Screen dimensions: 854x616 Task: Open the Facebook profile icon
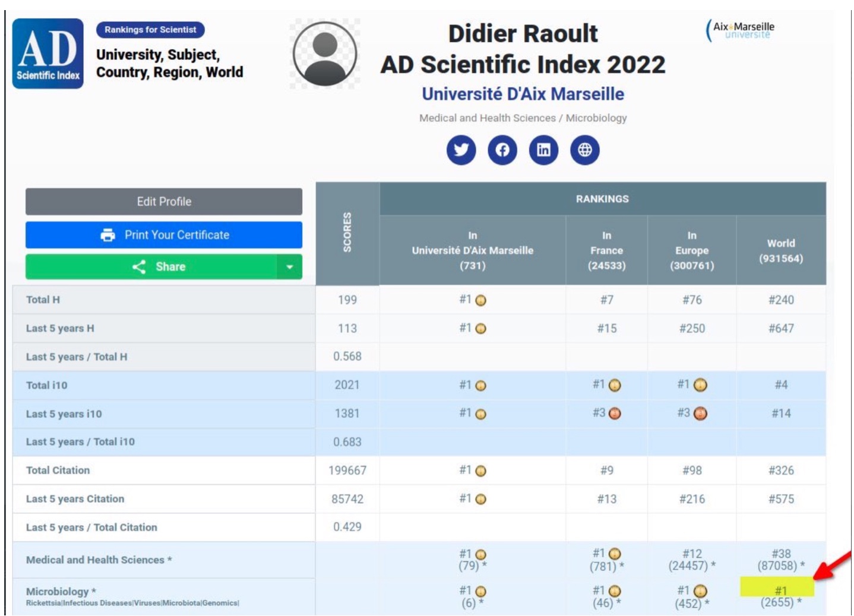point(502,150)
